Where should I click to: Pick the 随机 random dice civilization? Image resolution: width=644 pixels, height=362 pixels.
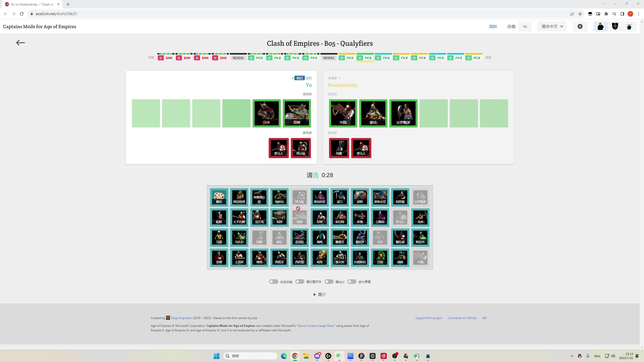tap(219, 197)
